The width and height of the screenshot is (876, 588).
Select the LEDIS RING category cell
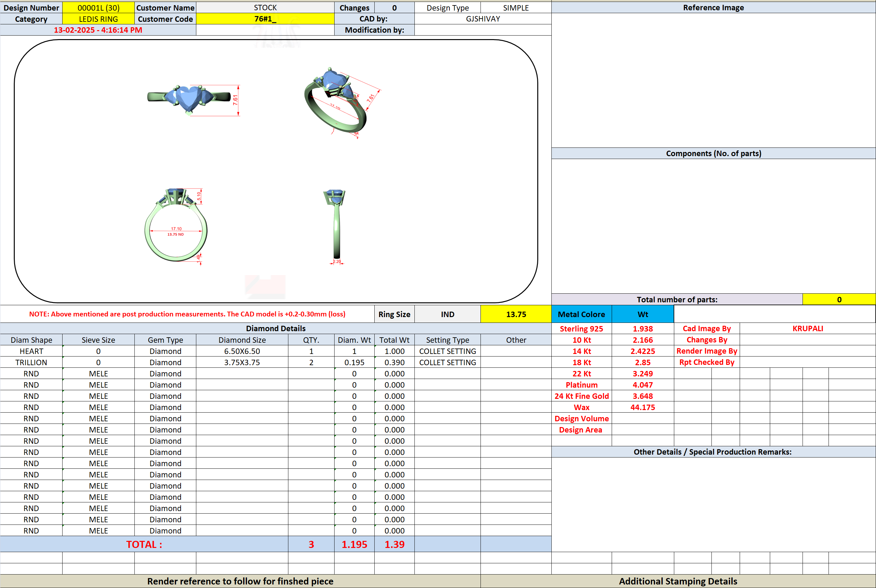(x=98, y=19)
